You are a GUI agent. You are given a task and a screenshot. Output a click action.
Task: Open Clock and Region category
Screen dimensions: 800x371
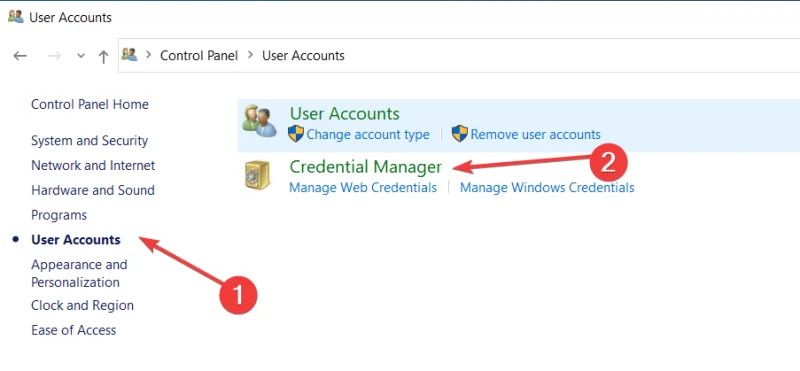(82, 306)
